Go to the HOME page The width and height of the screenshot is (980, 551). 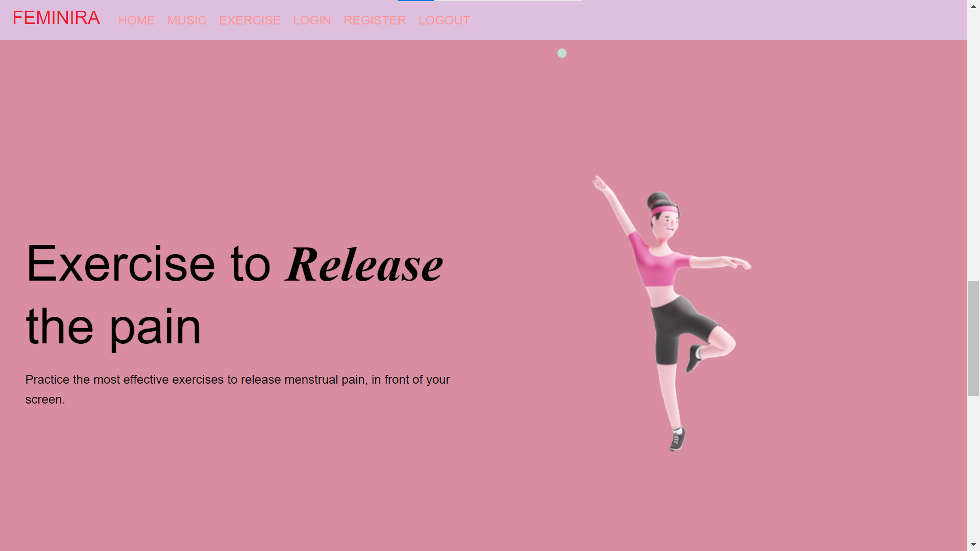[136, 20]
